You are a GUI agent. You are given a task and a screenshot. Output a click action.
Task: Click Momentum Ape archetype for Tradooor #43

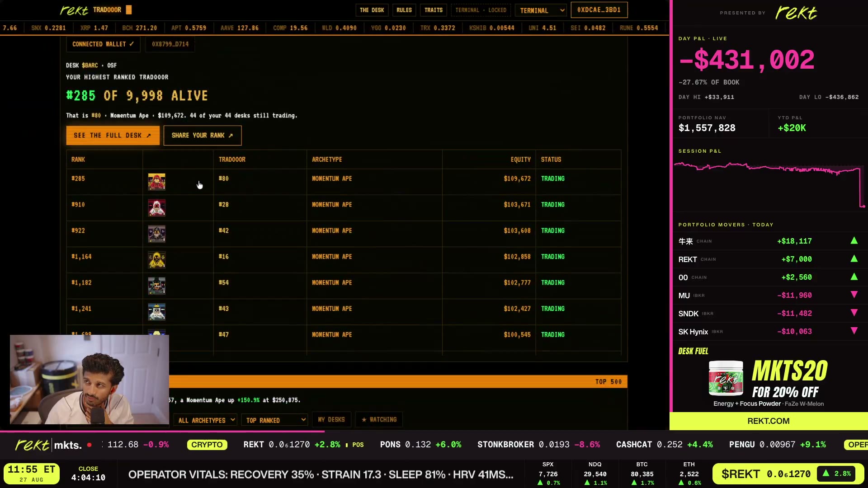[332, 309]
